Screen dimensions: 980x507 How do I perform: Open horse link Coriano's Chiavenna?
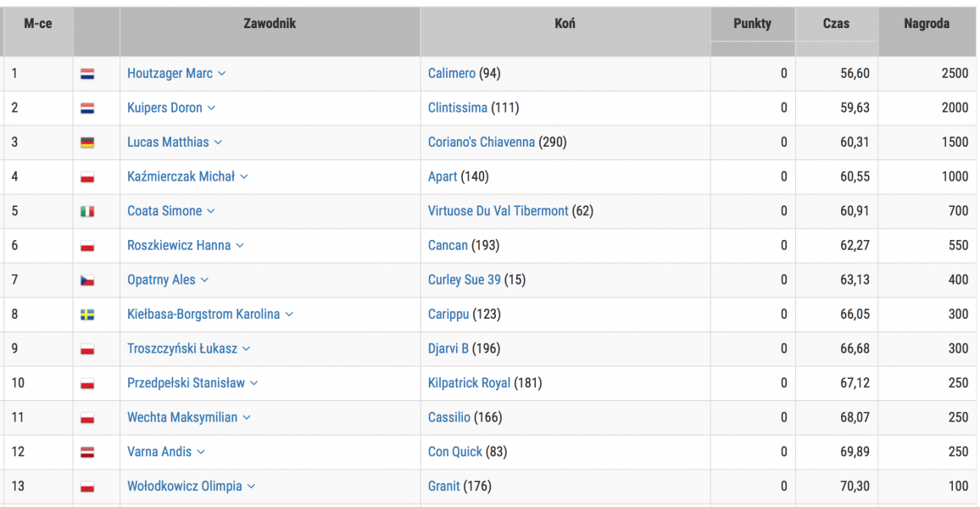[482, 142]
